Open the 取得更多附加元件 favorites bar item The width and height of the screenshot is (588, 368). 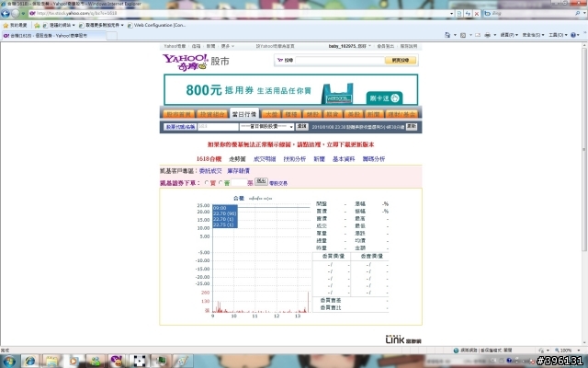click(101, 25)
